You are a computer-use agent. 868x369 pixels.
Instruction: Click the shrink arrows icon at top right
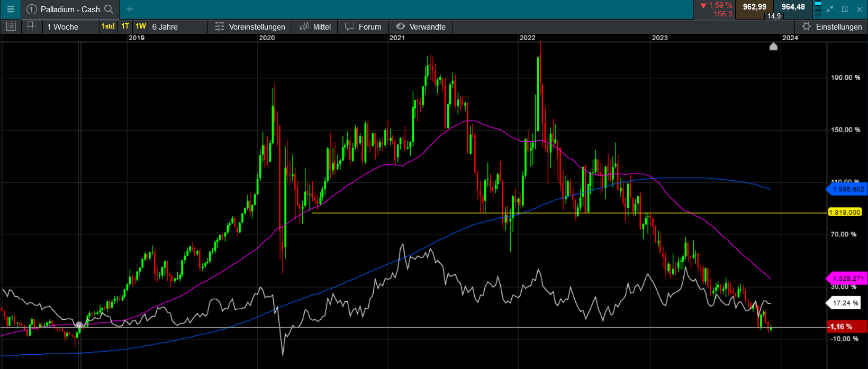click(x=830, y=9)
